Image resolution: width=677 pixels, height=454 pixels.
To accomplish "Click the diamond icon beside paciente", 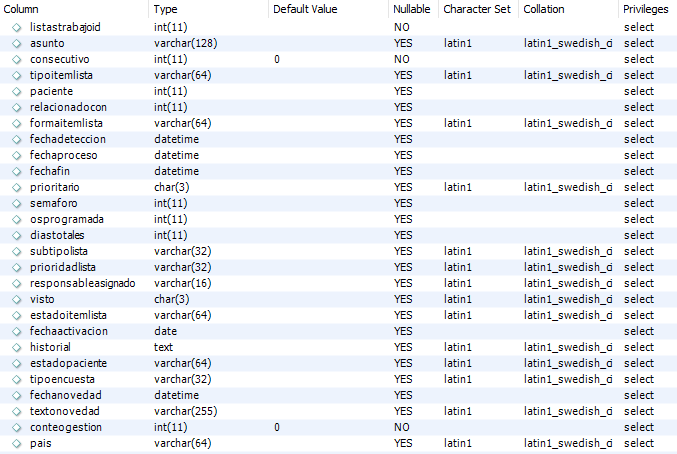I will click(16, 91).
